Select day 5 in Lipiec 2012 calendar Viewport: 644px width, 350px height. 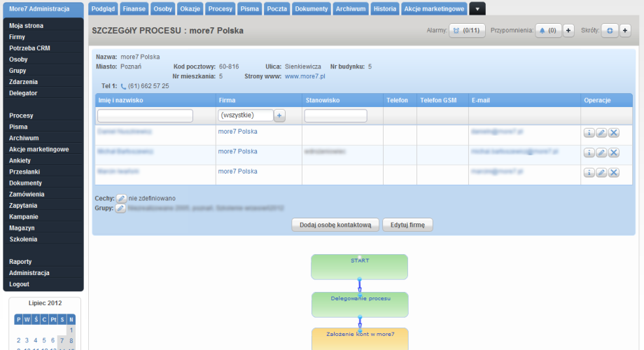pyautogui.click(x=44, y=341)
